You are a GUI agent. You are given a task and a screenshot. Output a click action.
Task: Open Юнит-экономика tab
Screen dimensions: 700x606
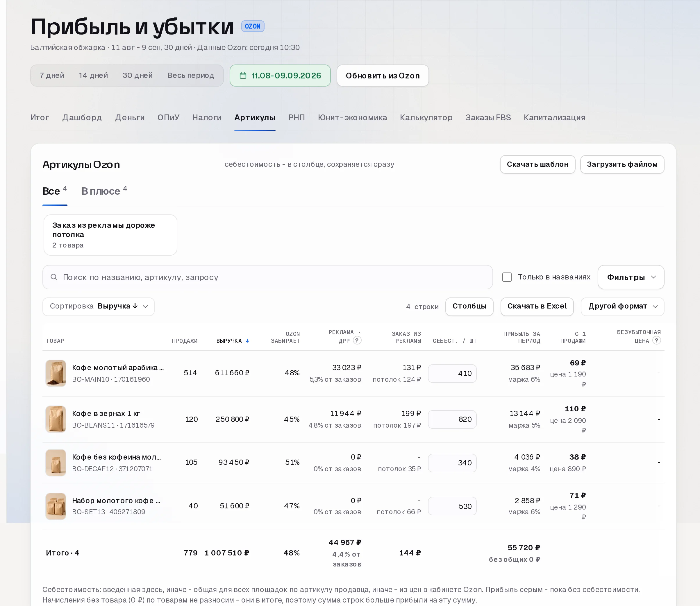pos(352,117)
